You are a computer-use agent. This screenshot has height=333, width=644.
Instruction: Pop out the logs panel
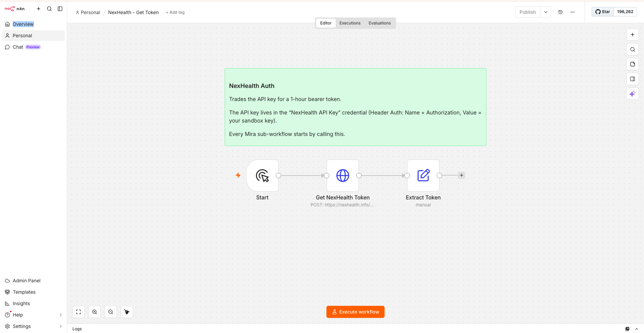tap(627, 329)
